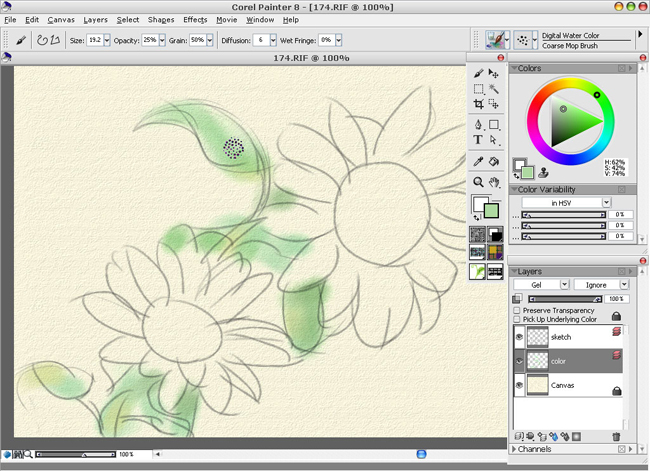Select the Crop tool
The image size is (650, 471).
479,104
